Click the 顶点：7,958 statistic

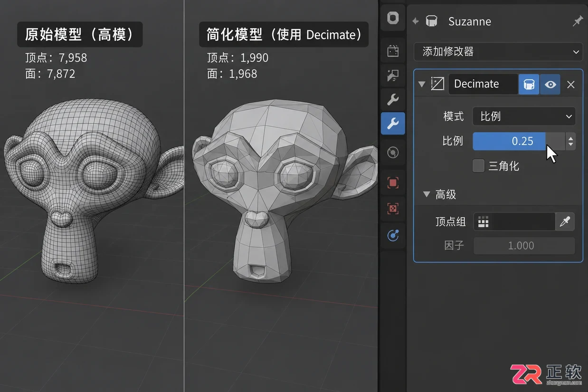(x=56, y=58)
